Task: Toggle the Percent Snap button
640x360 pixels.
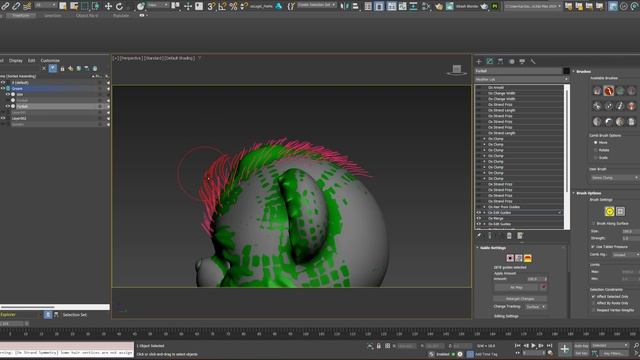Action: click(233, 6)
